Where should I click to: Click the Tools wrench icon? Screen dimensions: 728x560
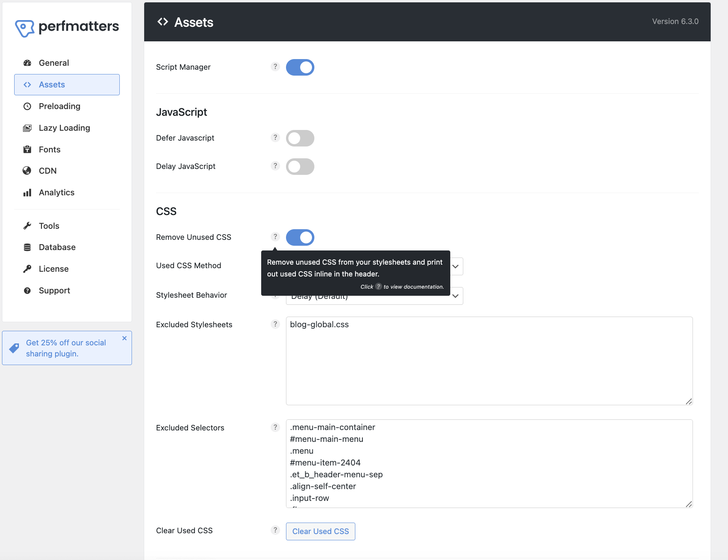pos(27,226)
